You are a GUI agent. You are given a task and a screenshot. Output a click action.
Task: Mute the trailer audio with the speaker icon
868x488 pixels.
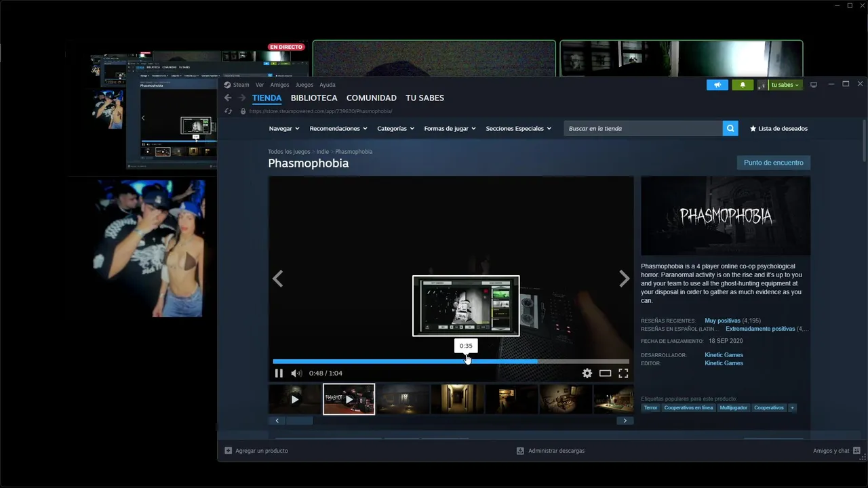[296, 373]
